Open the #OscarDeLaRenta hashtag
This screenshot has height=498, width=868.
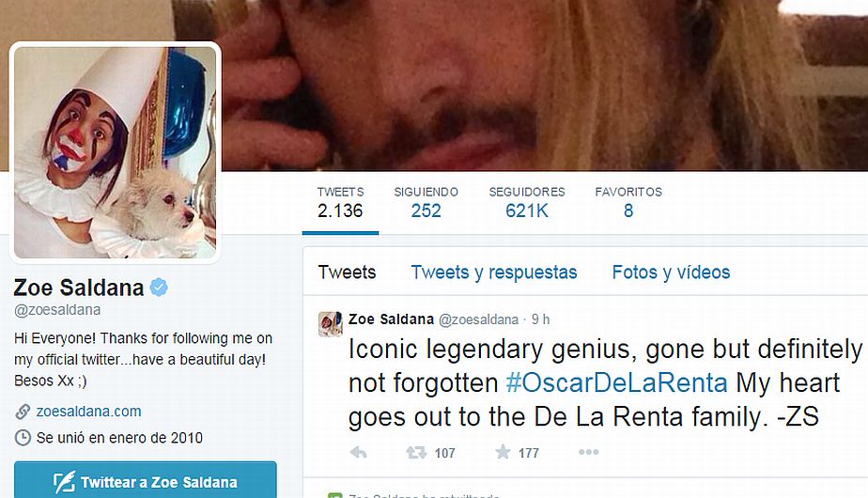616,382
